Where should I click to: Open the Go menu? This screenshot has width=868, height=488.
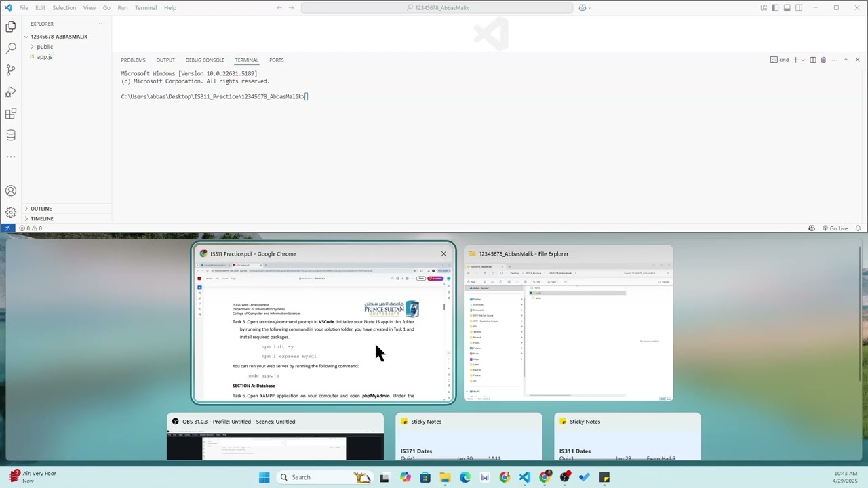(x=106, y=7)
